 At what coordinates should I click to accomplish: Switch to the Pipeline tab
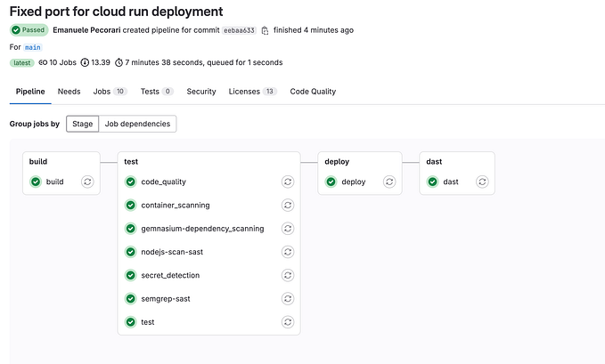click(x=30, y=92)
